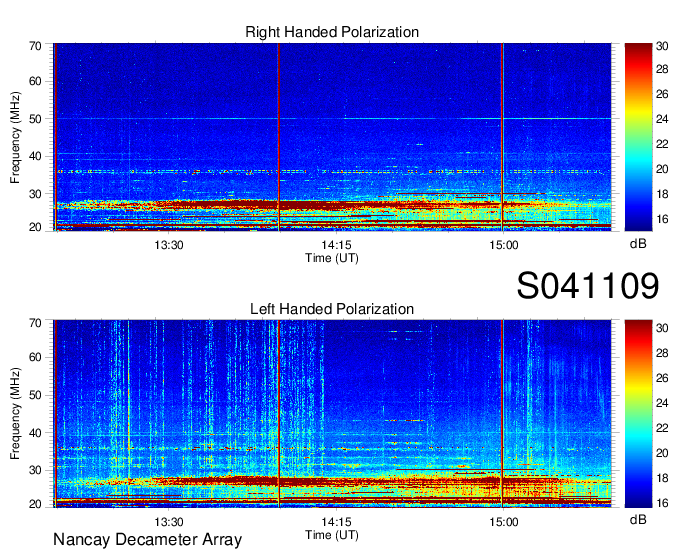Click the 40 MHz tick of the Left Handed plot
The image size is (680, 552).
[x=35, y=433]
